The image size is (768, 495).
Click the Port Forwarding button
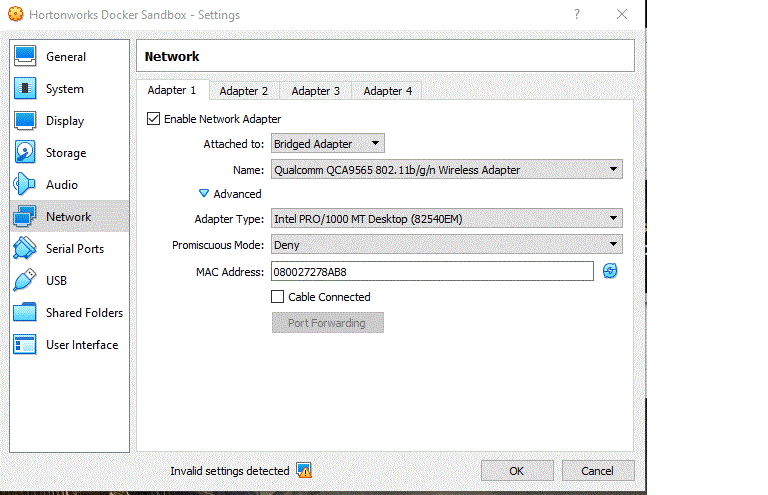328,323
